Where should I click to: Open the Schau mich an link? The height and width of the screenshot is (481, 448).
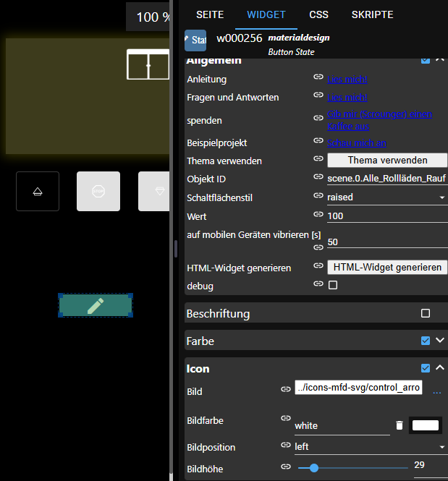tap(357, 143)
